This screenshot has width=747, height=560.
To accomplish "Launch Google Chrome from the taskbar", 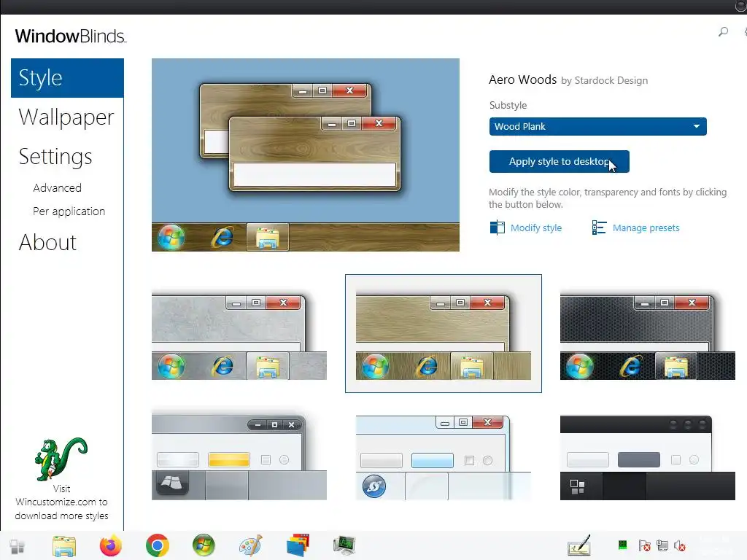I will (x=158, y=545).
